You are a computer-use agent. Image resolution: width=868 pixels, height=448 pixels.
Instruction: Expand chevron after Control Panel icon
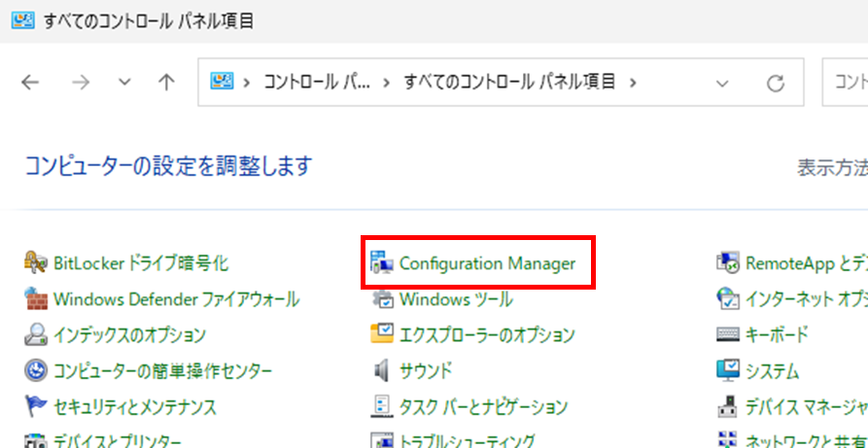(x=247, y=83)
